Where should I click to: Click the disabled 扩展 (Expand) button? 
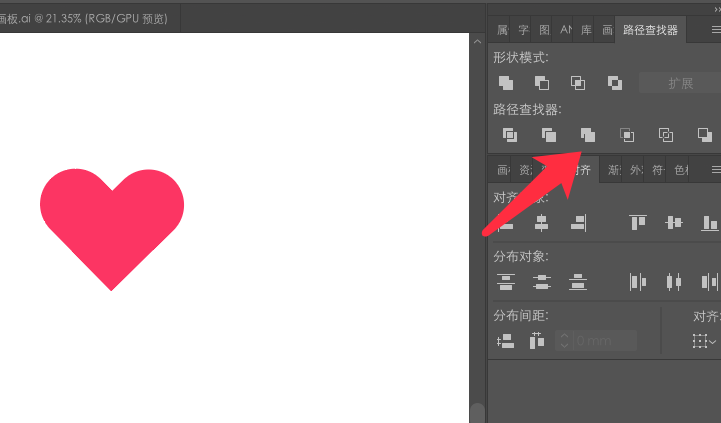click(x=681, y=83)
